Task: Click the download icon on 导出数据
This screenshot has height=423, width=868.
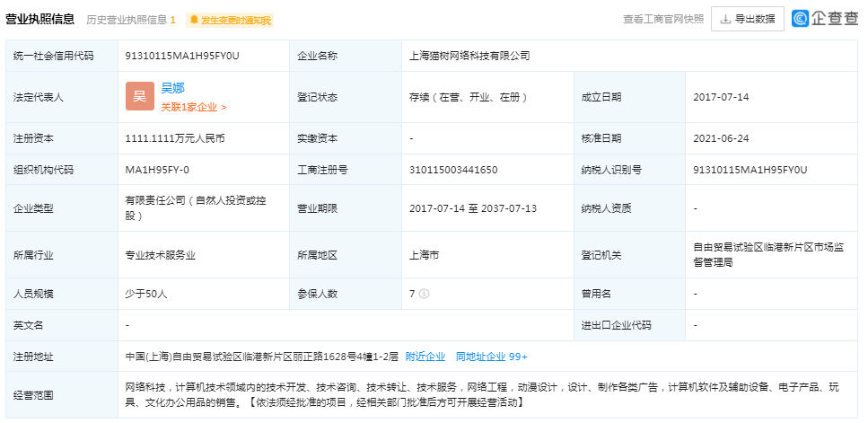Action: (725, 20)
